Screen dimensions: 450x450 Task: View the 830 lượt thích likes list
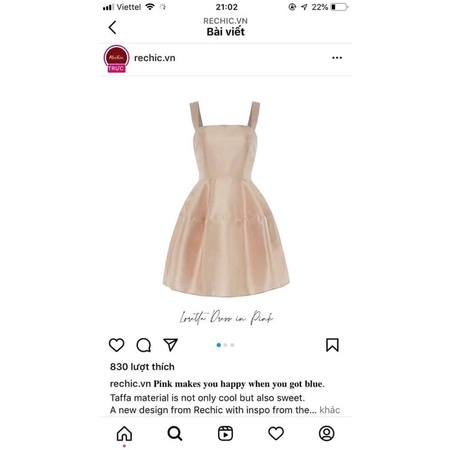coord(142,367)
